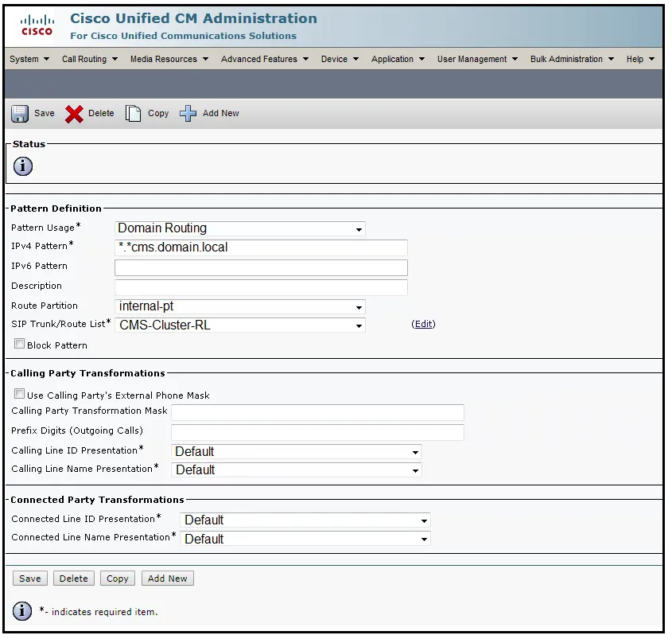Click the bottom Delete button
Viewport: 672px width, 639px height.
74,579
